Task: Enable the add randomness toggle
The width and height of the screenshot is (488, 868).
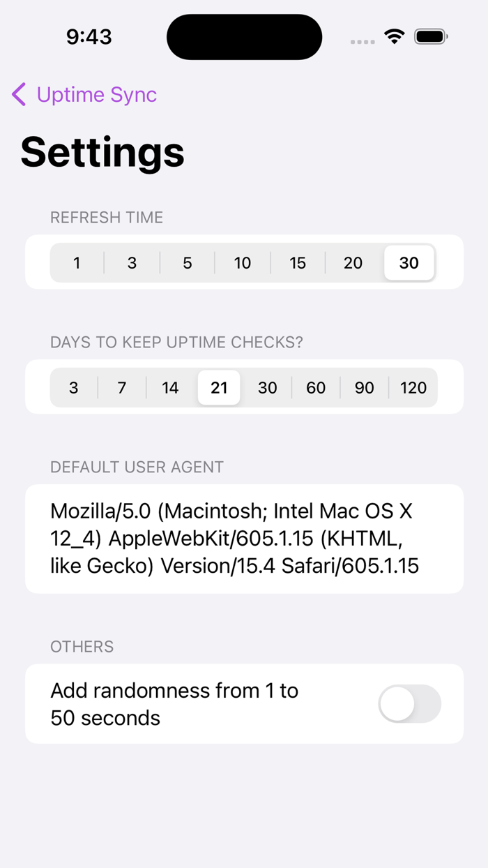Action: click(410, 704)
